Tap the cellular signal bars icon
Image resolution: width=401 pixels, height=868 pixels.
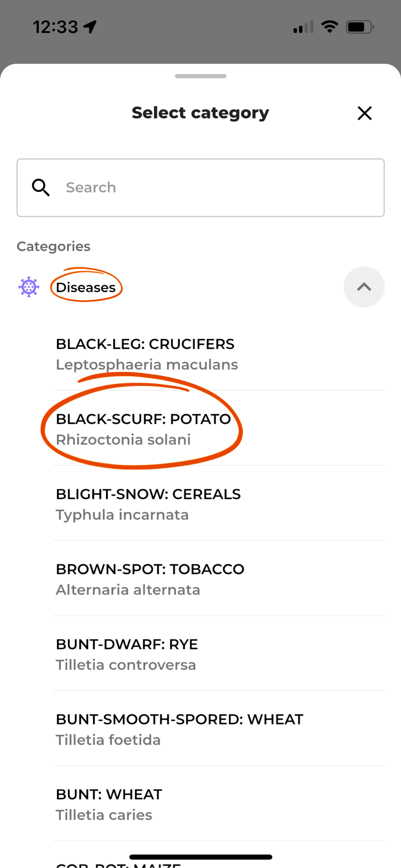303,27
